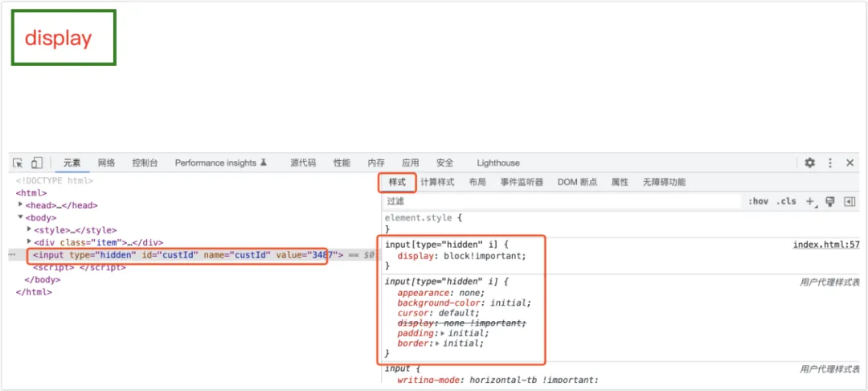Activate the element inspector picker icon

(18, 163)
